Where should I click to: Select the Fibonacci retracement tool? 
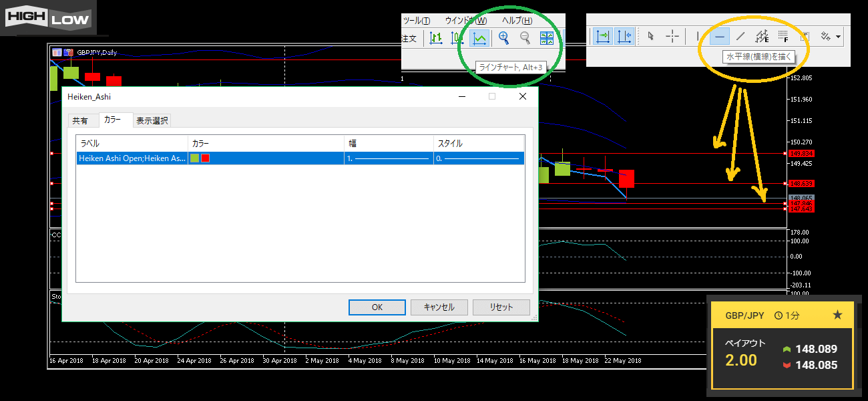pos(783,37)
